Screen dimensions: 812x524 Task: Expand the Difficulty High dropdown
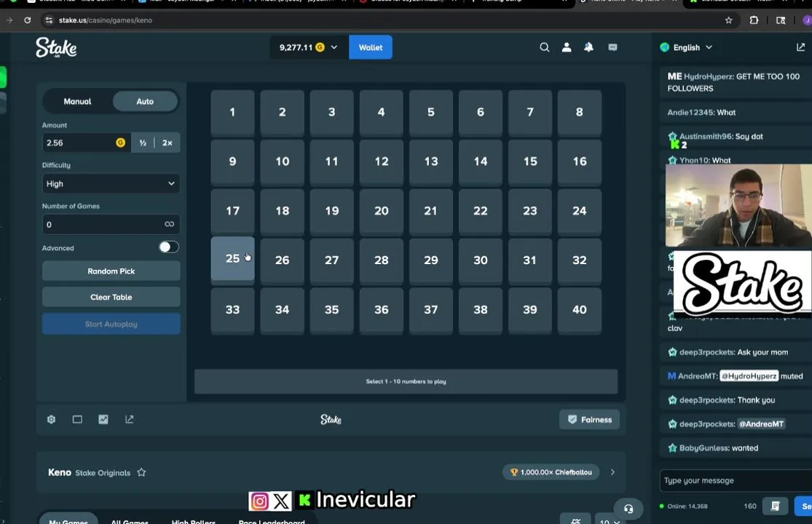coord(111,183)
